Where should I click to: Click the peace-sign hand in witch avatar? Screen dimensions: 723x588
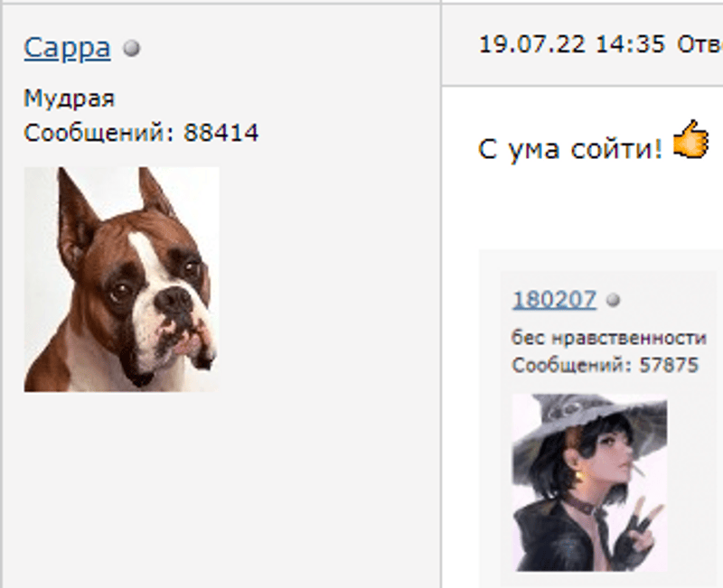643,530
